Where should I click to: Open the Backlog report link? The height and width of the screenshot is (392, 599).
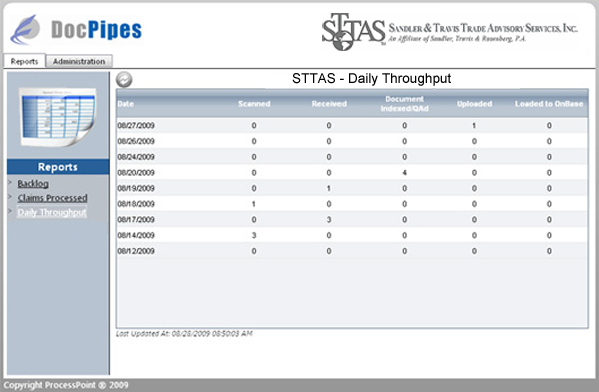click(33, 184)
